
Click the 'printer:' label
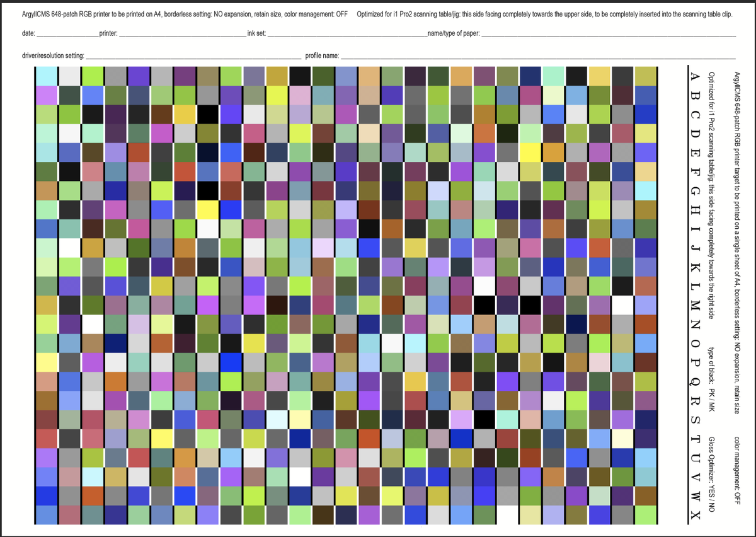point(108,32)
